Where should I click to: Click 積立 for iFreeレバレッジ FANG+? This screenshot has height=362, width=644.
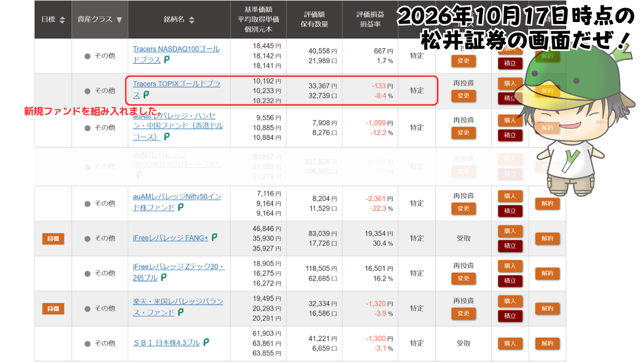510,246
